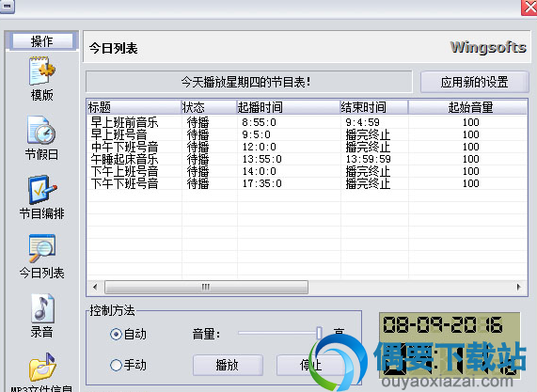Select the 手动 radio button
537x392 pixels.
coord(116,365)
